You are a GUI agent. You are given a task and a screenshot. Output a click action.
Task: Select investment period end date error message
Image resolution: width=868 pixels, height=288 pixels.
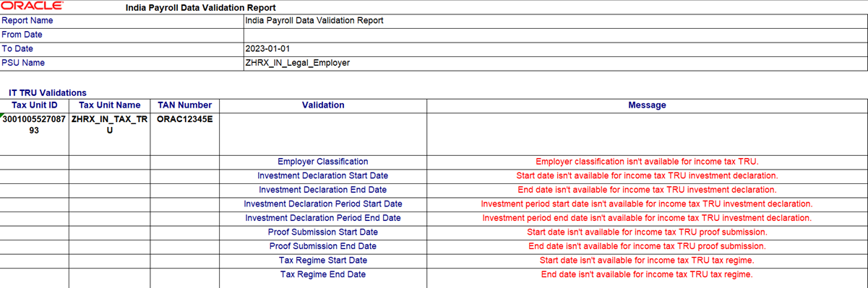point(647,218)
